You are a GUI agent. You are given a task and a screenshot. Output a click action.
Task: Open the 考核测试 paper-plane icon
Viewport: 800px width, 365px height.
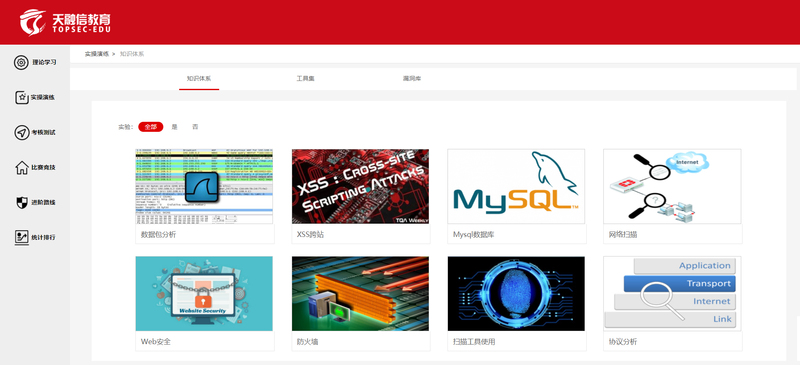pyautogui.click(x=21, y=133)
